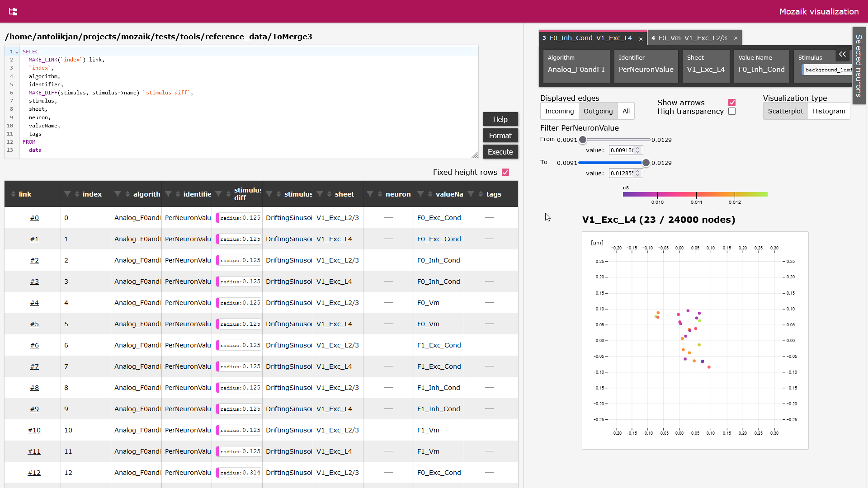Viewport: 868px width, 488px height.
Task: Close the F0_Vm V1_Exc_L2/3 tab
Action: tap(736, 38)
